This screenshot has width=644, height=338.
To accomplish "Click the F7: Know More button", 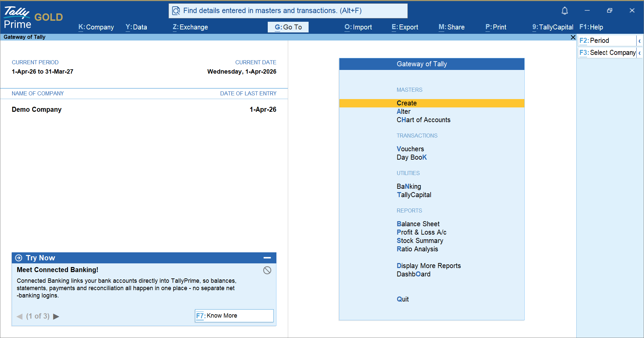I will coord(234,316).
